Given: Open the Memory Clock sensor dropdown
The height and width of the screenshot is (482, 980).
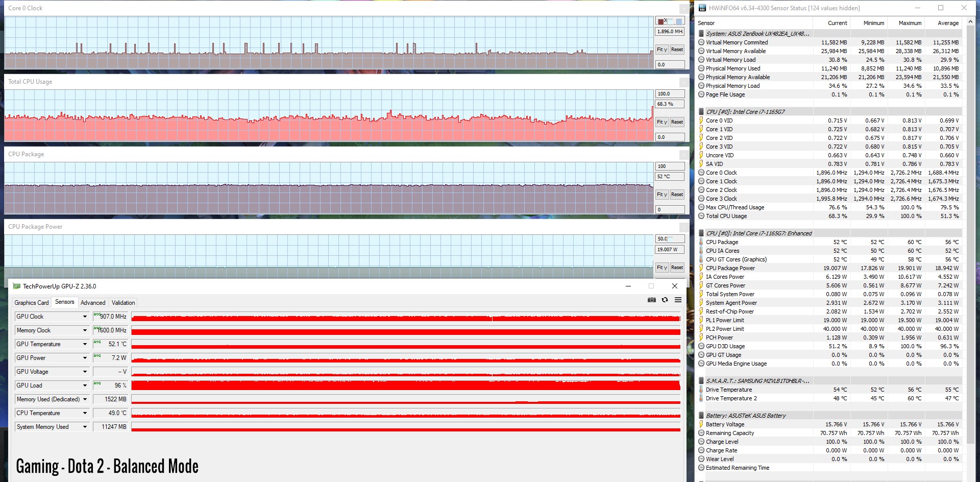Looking at the screenshot, I should (x=85, y=330).
